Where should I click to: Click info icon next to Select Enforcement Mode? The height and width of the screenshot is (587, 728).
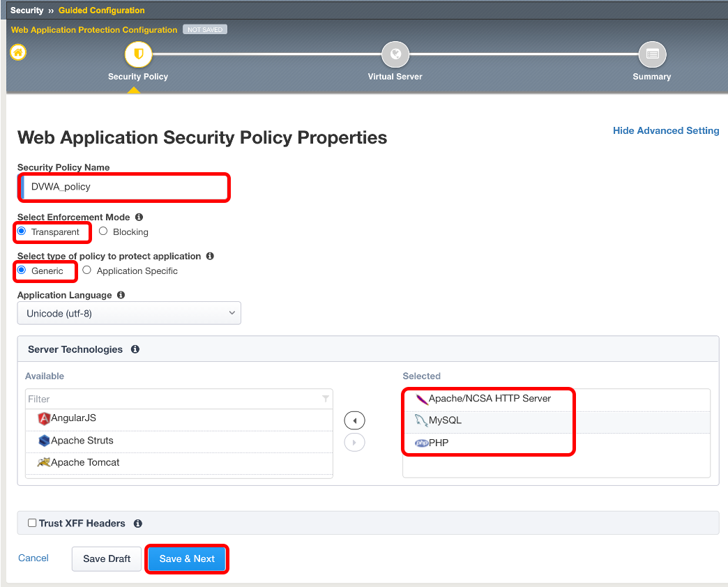(x=139, y=217)
